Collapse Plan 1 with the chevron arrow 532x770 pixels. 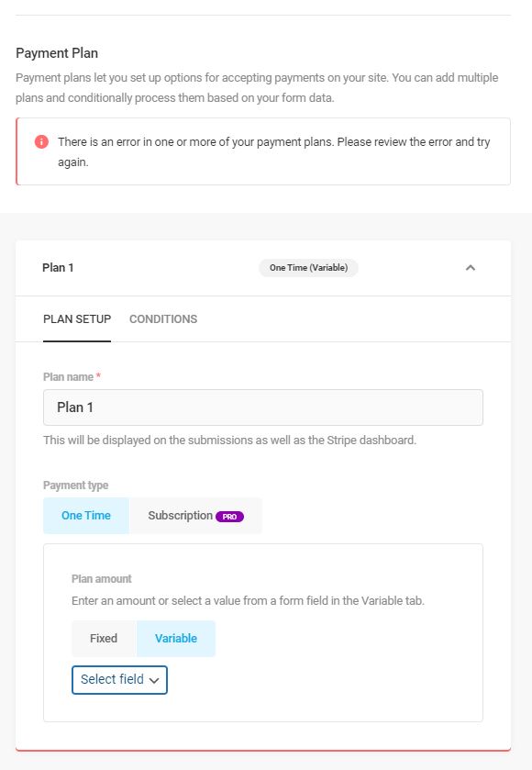pyautogui.click(x=471, y=268)
